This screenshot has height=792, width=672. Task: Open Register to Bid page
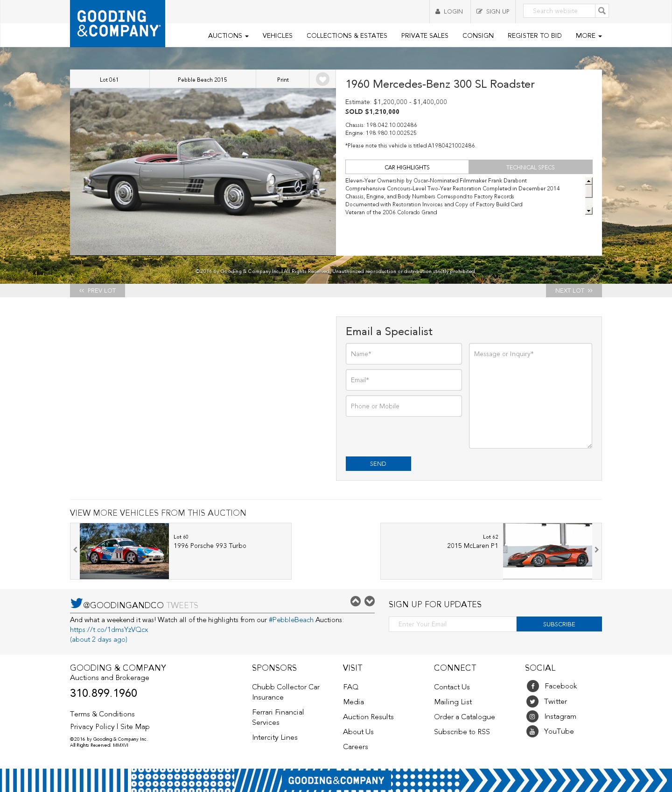pos(535,35)
